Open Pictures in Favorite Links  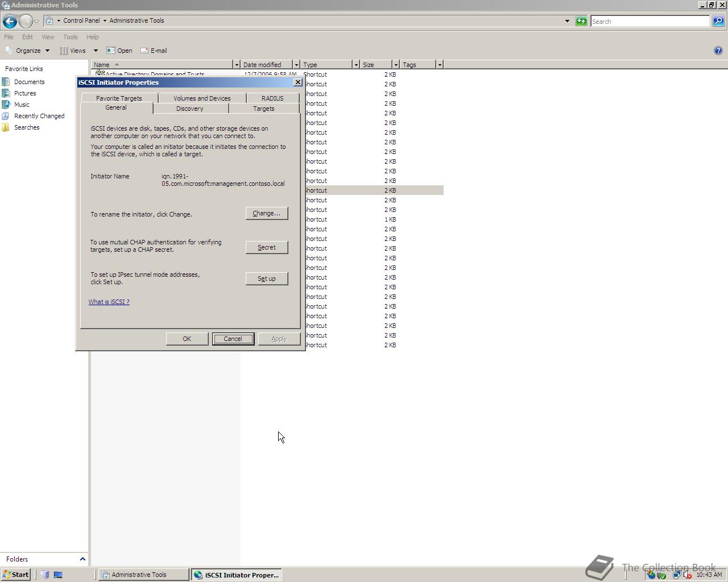coord(19,93)
